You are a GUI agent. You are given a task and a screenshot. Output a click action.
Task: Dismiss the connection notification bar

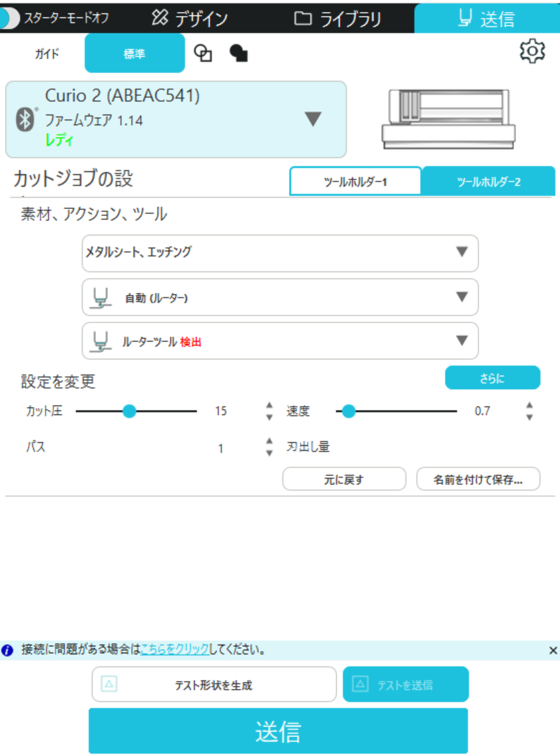pos(553,650)
